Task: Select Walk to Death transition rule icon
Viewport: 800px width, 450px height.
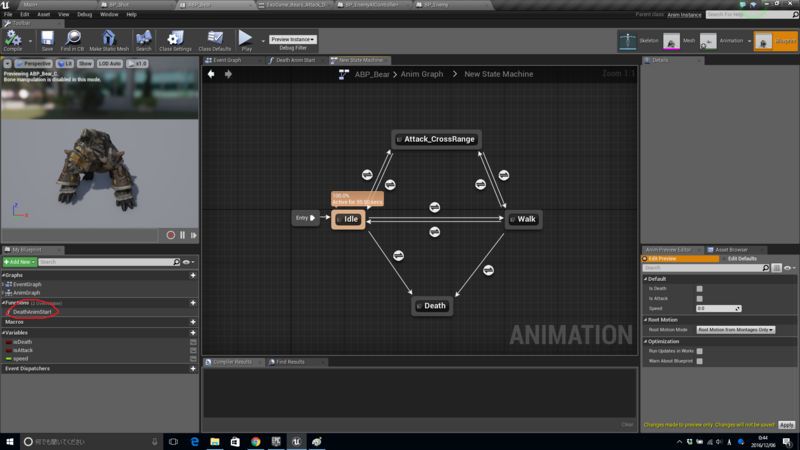Action: (488, 270)
